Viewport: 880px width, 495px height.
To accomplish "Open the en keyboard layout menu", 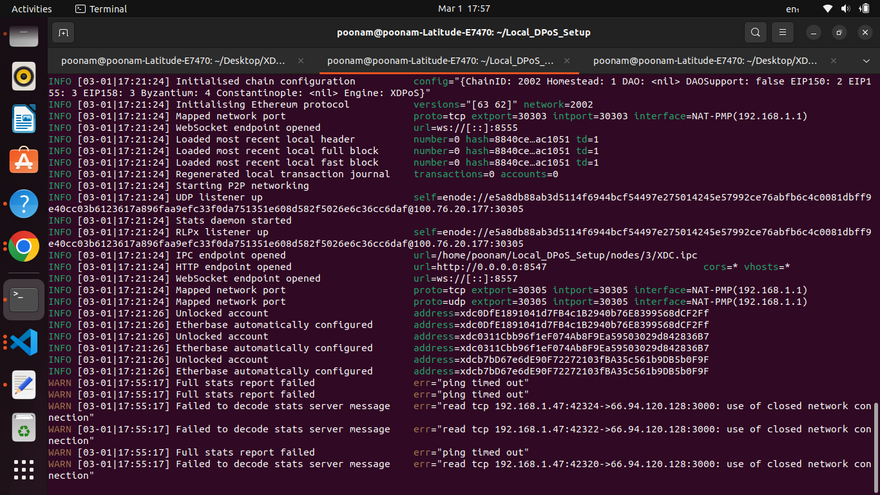I will [792, 9].
